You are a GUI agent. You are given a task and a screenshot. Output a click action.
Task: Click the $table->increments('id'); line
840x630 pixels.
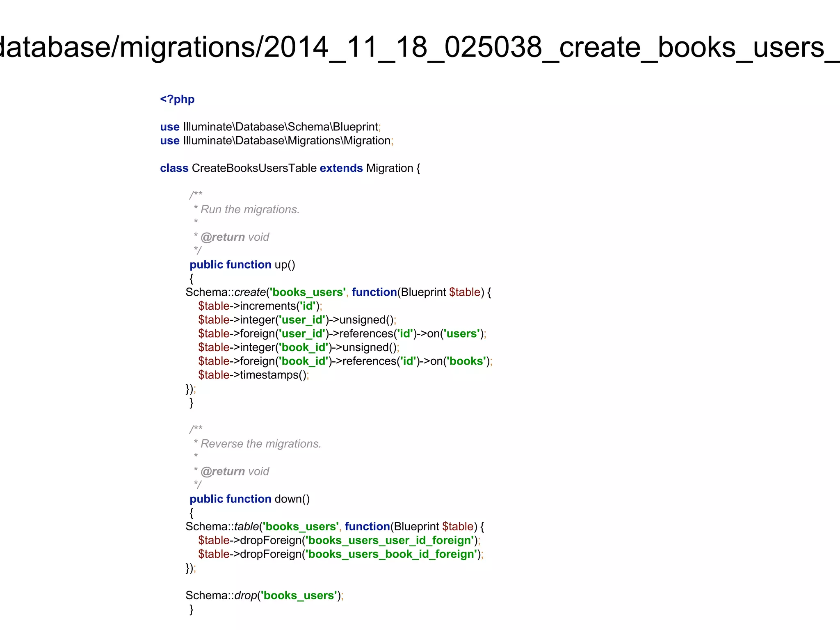[x=260, y=306]
